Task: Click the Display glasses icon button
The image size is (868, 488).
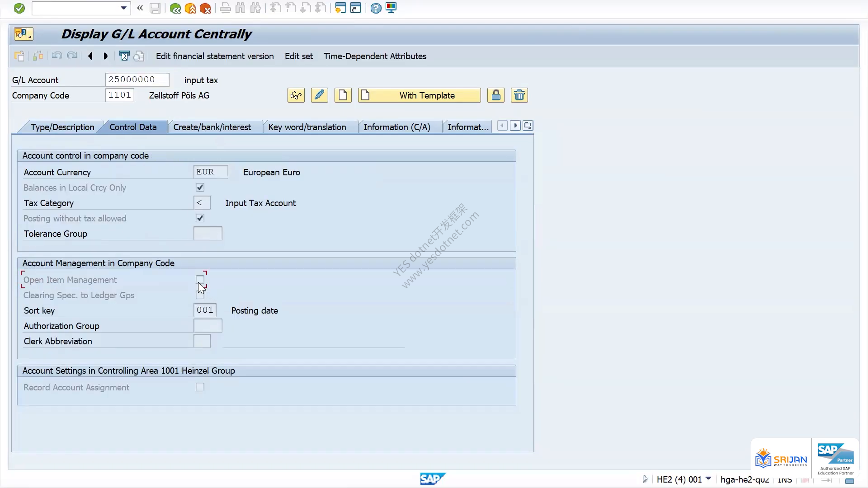Action: (296, 95)
